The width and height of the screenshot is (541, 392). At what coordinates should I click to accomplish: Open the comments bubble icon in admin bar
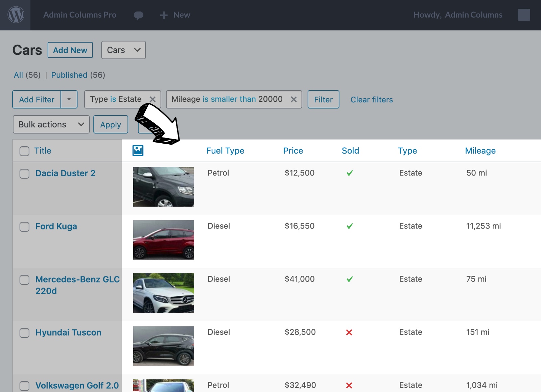[x=138, y=15]
